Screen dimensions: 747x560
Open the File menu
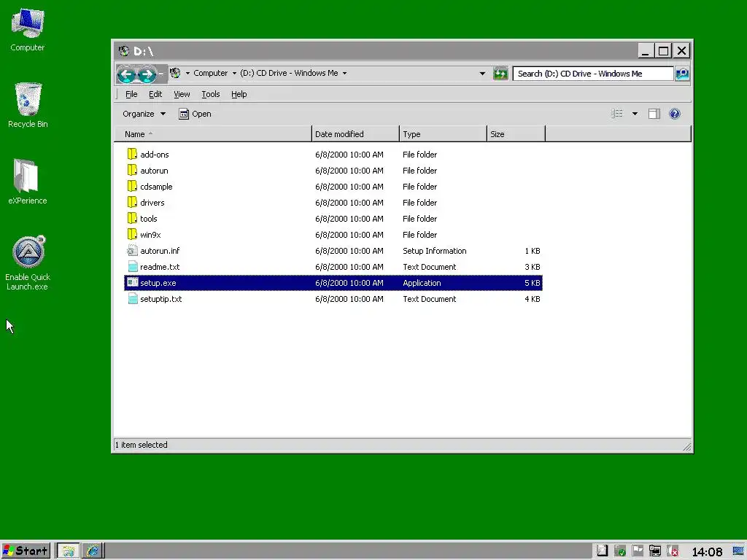point(131,94)
